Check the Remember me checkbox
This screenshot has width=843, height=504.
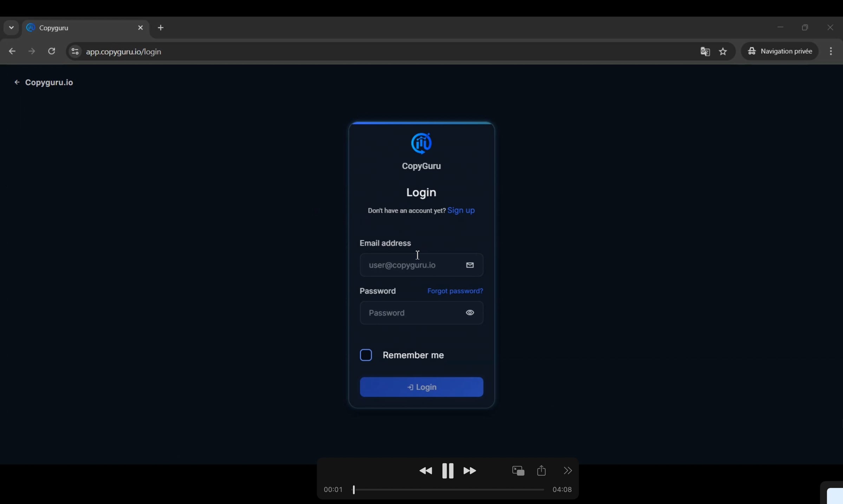pyautogui.click(x=366, y=355)
